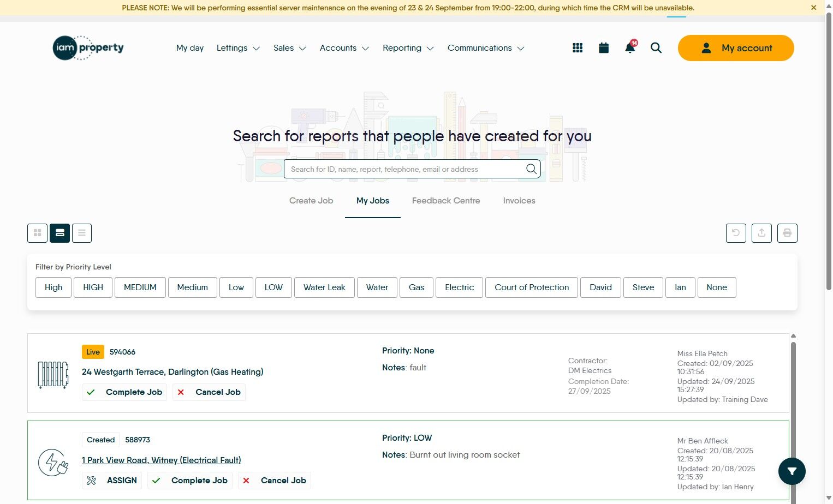Screen dimensions: 833x504
Task: Open the calendar icon in header
Action: coord(604,48)
